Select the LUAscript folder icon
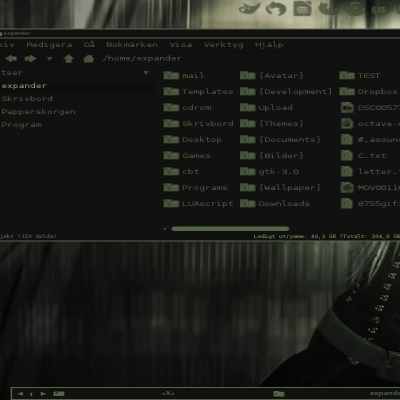The width and height of the screenshot is (400, 400). [x=171, y=204]
